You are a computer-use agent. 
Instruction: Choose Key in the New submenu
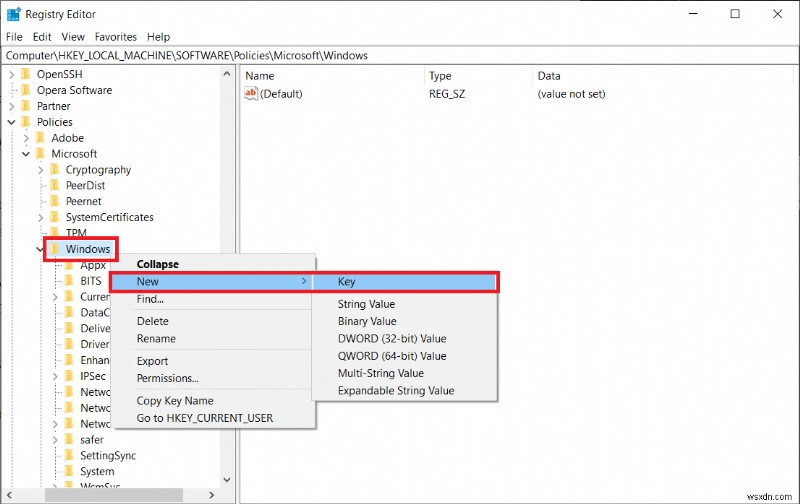[x=405, y=282]
